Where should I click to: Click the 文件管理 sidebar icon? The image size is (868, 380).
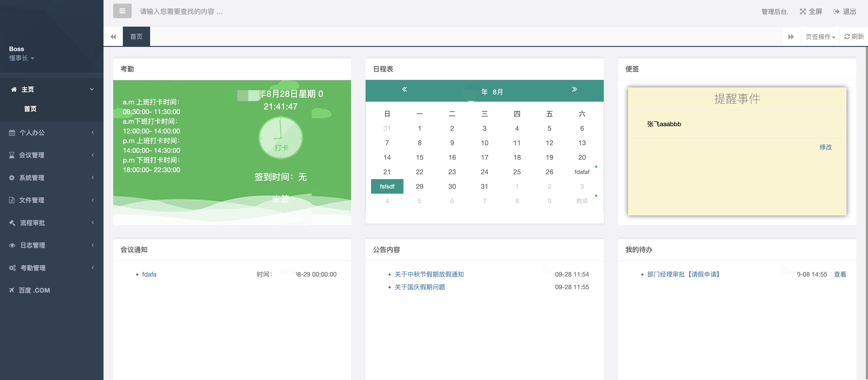point(12,200)
